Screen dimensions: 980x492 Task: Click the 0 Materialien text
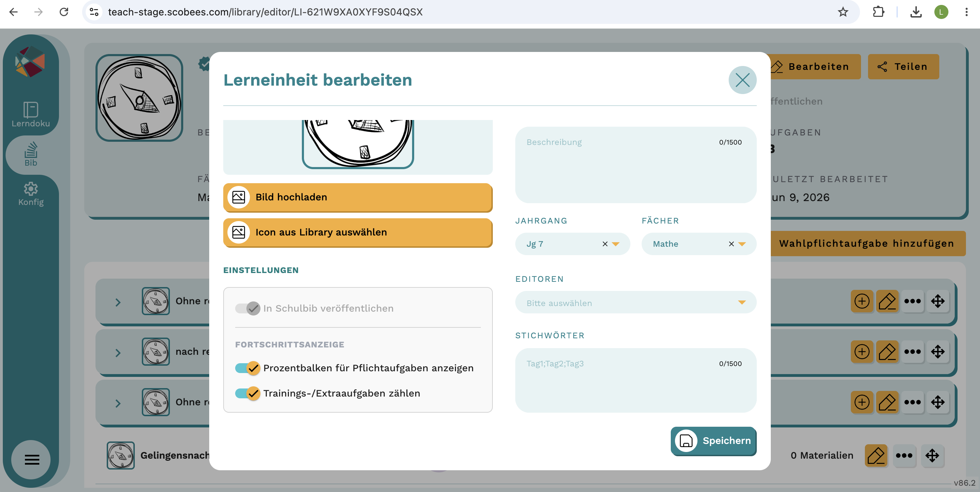pyautogui.click(x=822, y=456)
